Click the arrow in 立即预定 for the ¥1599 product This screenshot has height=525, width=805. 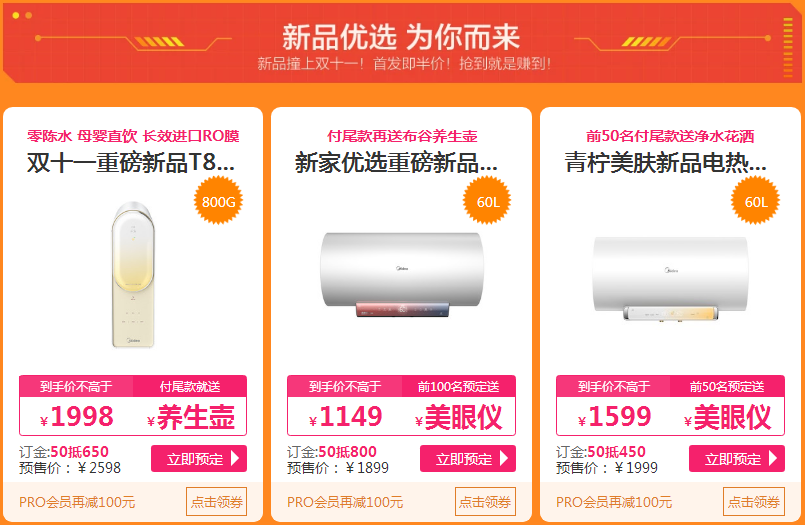click(773, 458)
